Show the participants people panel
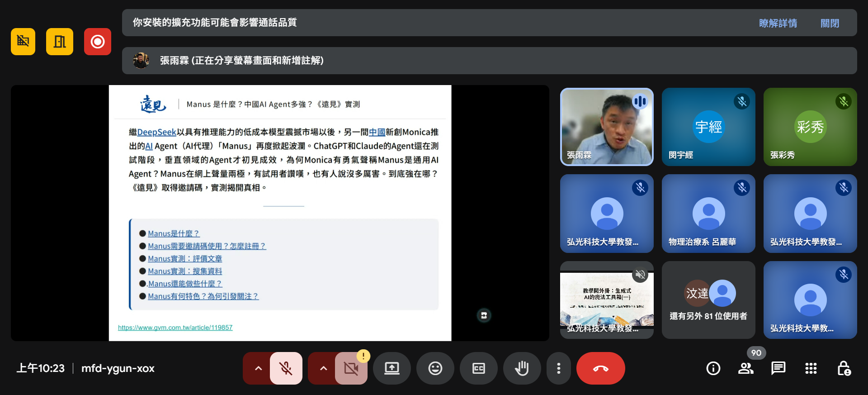Image resolution: width=868 pixels, height=395 pixels. (746, 368)
